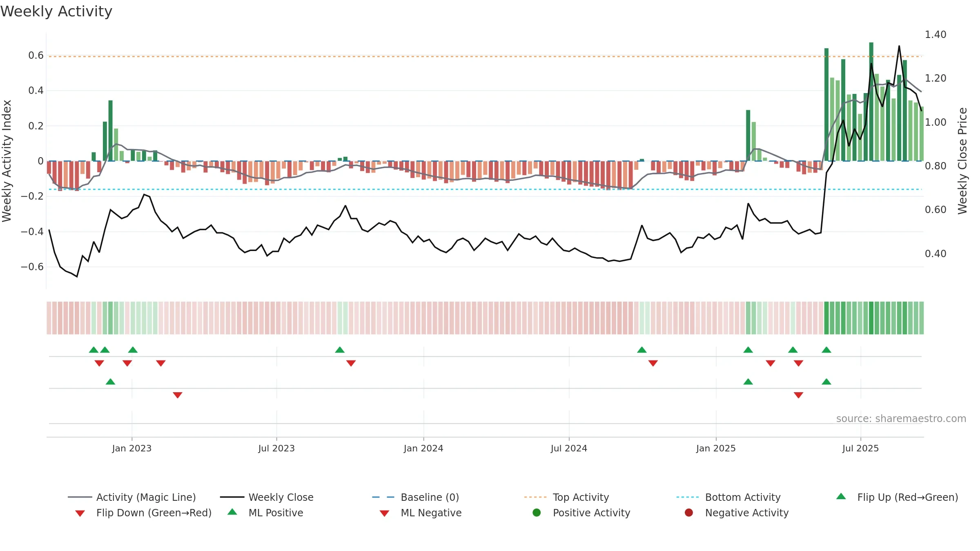Toggle the Weekly Close legend entry
980x551 pixels.
click(x=267, y=497)
